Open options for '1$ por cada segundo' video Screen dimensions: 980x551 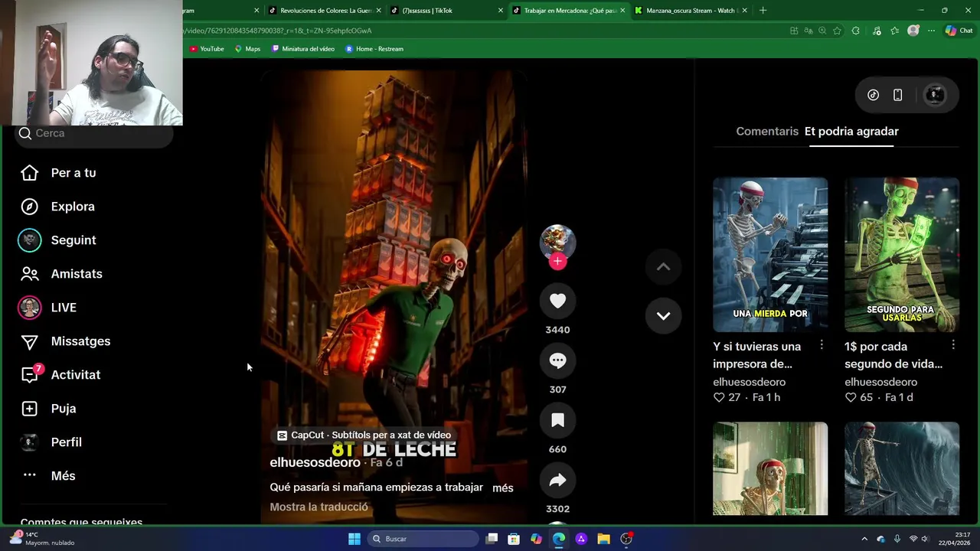tap(953, 345)
